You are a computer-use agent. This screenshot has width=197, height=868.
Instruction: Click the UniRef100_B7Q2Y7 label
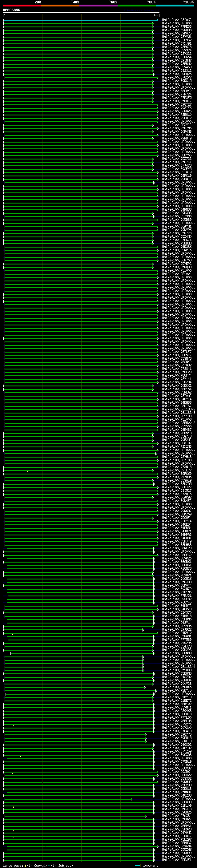177,78
